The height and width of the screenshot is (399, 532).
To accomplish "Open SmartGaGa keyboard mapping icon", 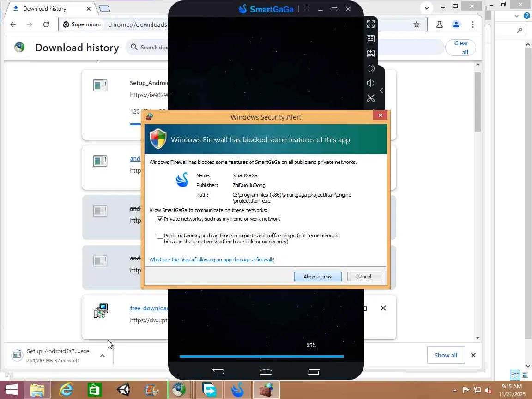I will click(370, 39).
